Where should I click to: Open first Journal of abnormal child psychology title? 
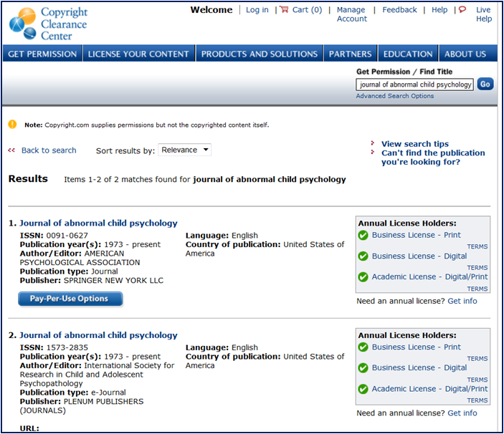pos(98,223)
